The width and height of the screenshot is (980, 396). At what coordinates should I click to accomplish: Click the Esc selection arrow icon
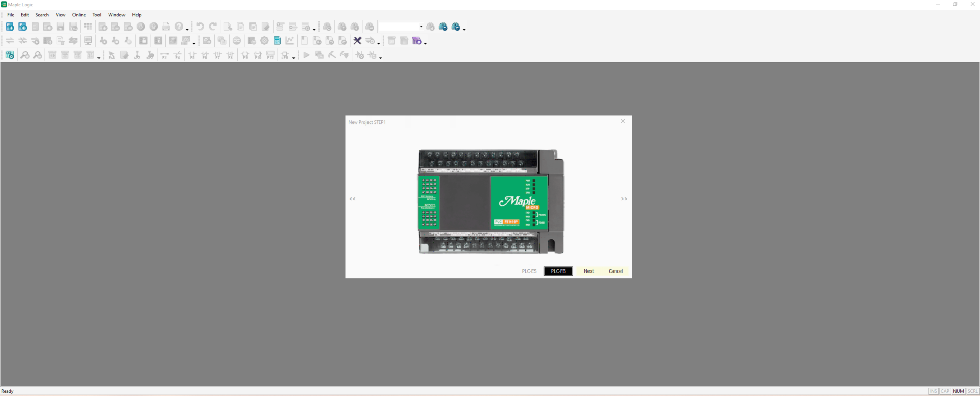[x=112, y=55]
